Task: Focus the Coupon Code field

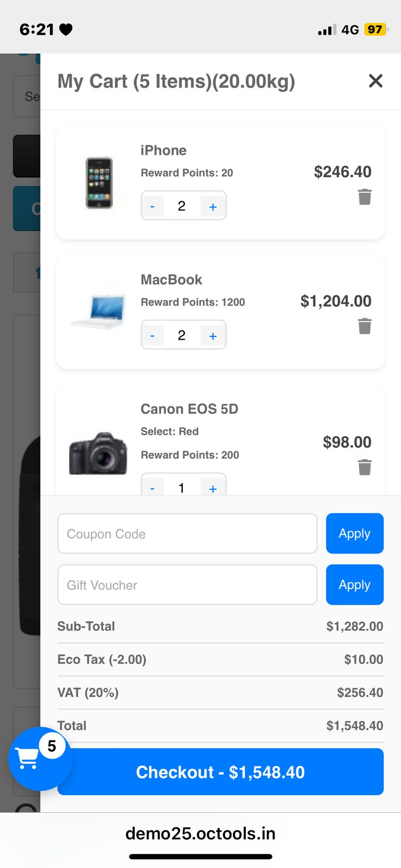Action: (187, 534)
